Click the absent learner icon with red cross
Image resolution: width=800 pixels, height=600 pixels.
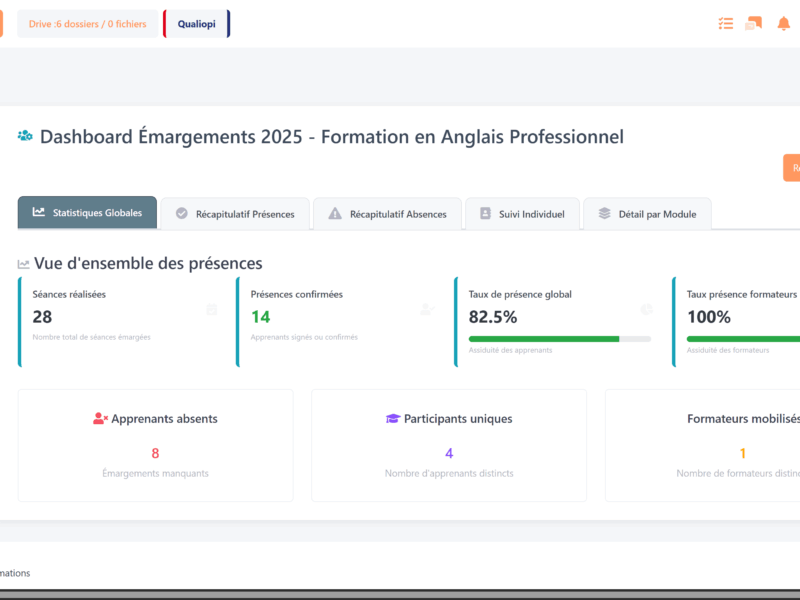100,419
